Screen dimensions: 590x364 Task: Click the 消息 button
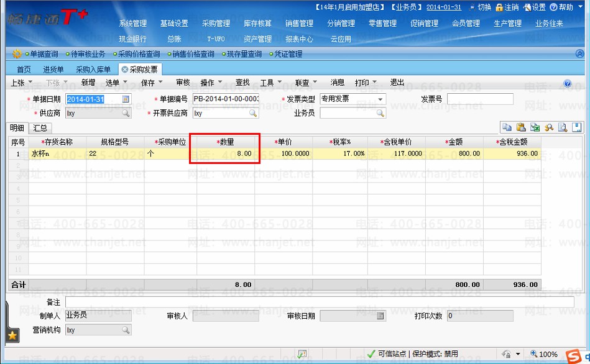click(337, 83)
